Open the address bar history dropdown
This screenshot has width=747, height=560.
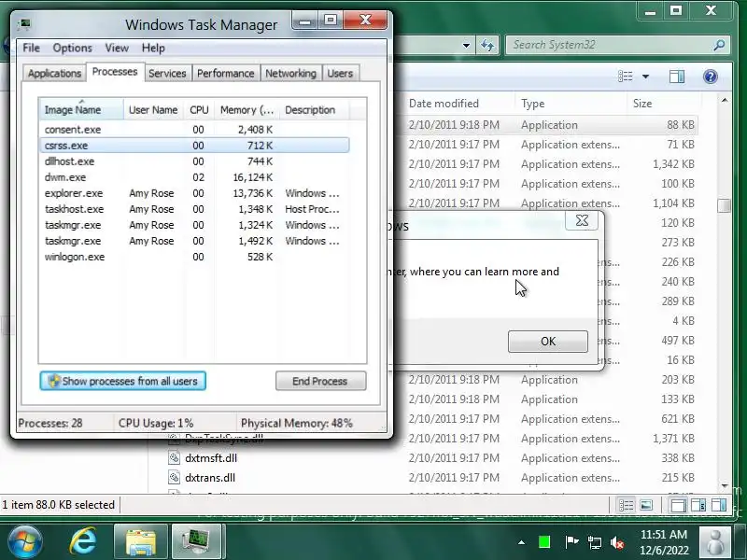tap(466, 45)
